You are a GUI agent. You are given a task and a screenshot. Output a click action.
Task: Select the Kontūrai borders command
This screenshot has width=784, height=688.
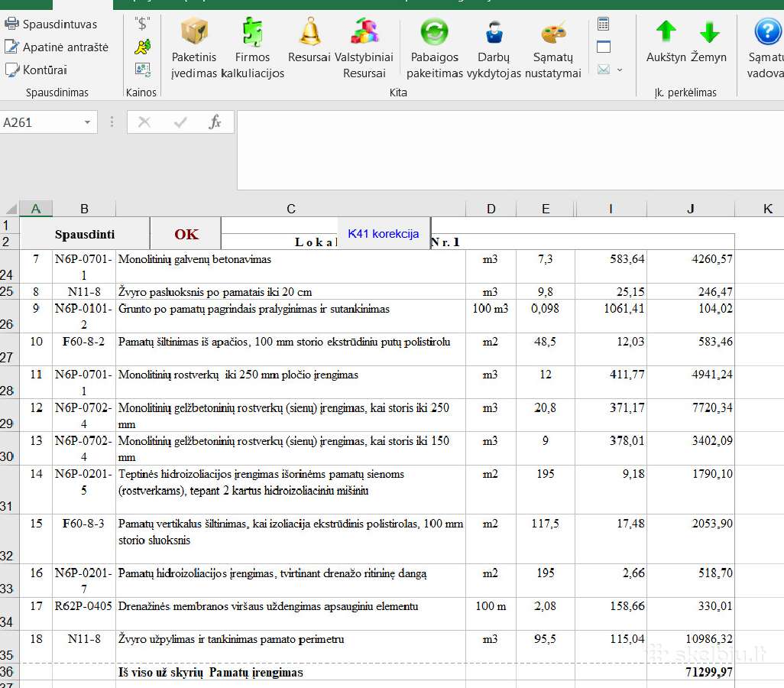coord(36,70)
